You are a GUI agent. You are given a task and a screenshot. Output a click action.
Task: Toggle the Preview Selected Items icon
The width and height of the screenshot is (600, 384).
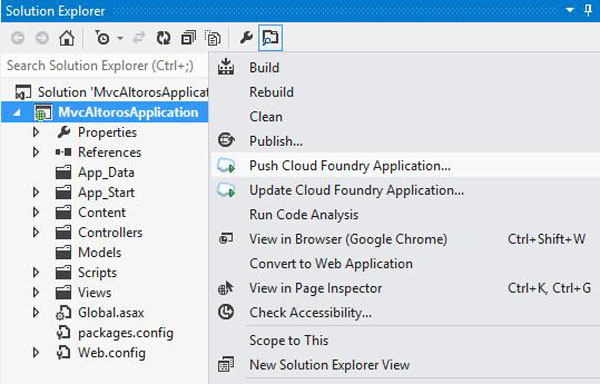pyautogui.click(x=271, y=37)
